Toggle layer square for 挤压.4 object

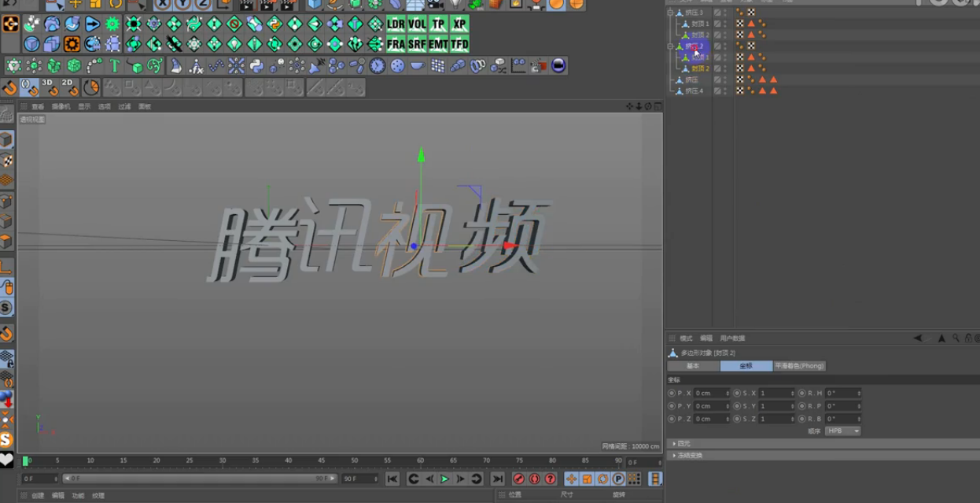tap(717, 91)
